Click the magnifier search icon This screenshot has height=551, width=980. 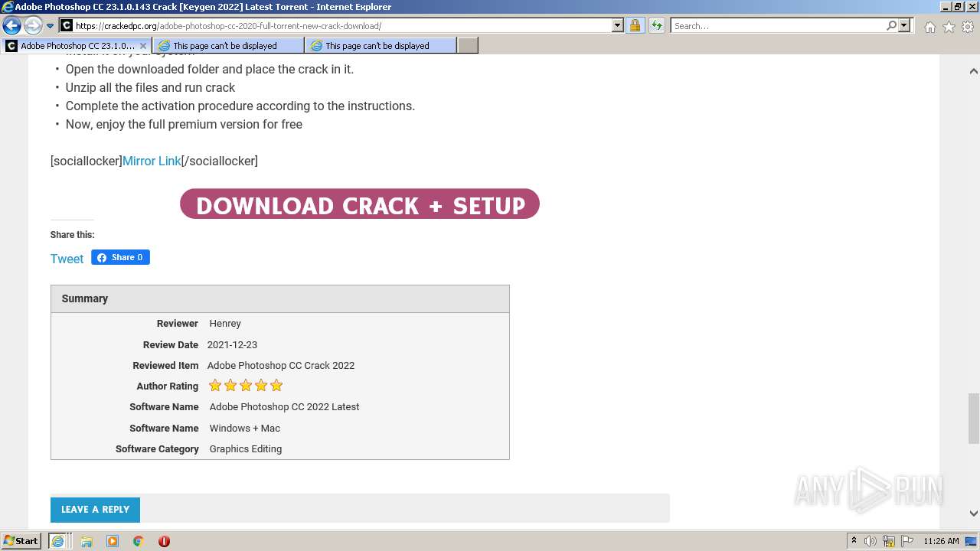coord(891,25)
